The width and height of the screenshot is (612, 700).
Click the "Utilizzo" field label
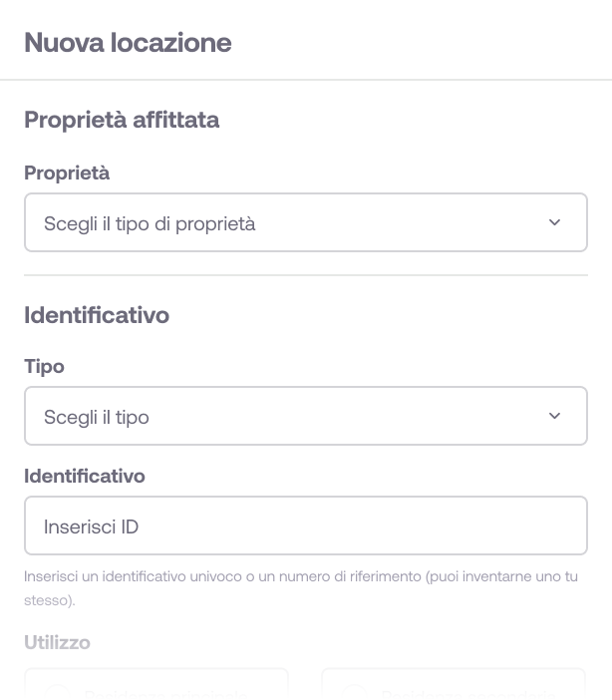(x=57, y=642)
